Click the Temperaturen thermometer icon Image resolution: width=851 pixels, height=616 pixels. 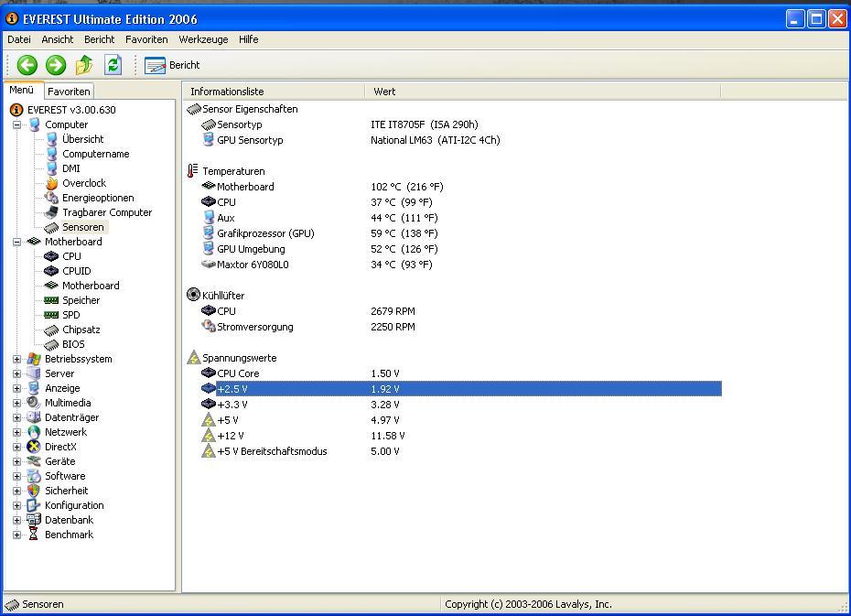pyautogui.click(x=193, y=170)
